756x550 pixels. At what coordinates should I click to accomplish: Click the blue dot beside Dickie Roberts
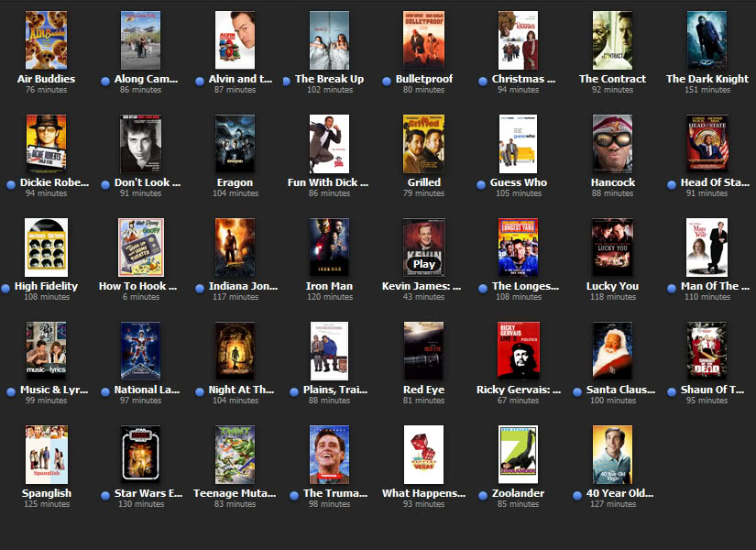(11, 185)
